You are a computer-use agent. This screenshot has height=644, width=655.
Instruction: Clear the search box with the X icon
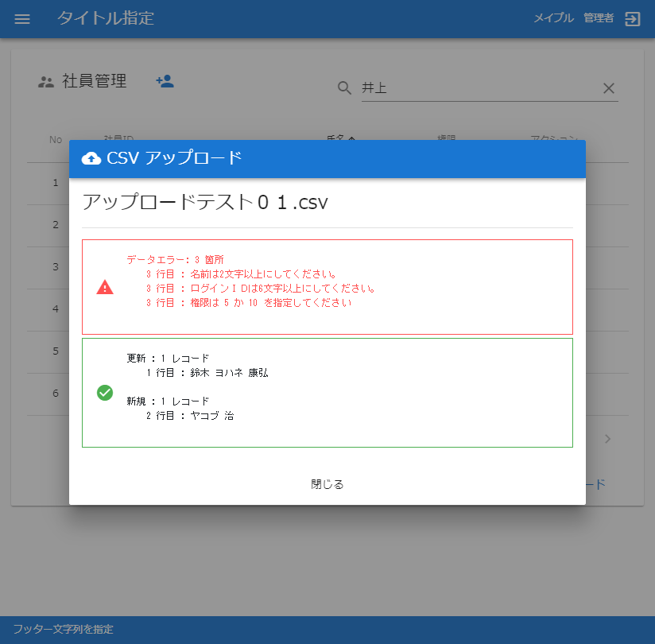pyautogui.click(x=609, y=88)
